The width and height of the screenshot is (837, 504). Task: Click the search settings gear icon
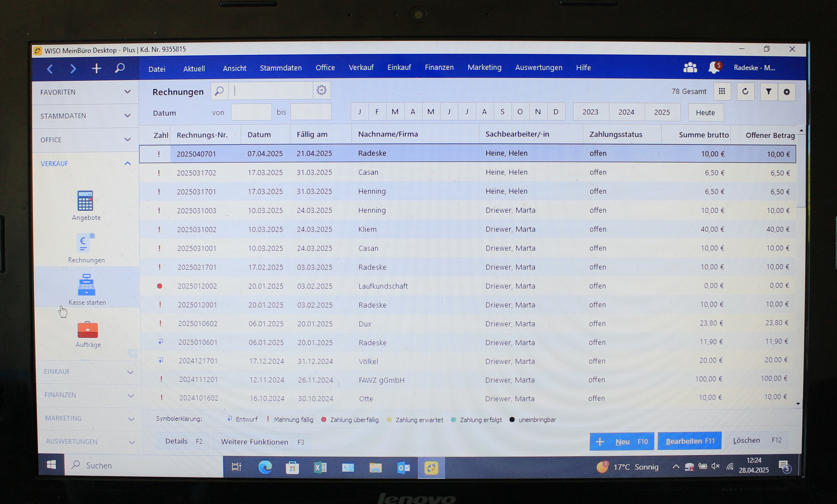click(x=321, y=90)
